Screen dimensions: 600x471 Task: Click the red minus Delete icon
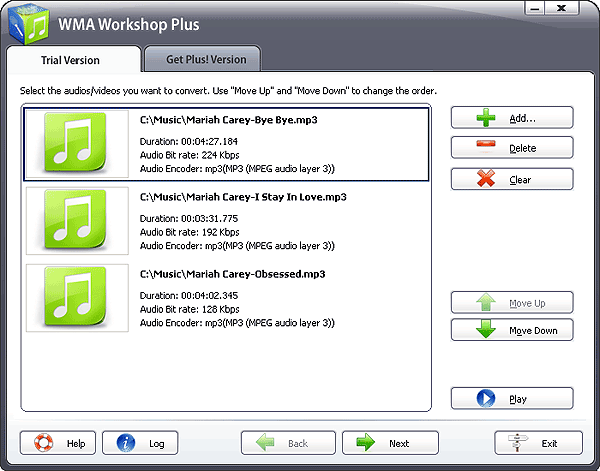pos(486,144)
